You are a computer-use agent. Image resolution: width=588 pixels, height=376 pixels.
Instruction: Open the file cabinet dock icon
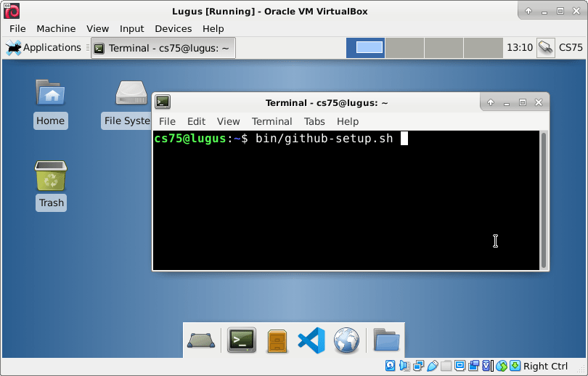click(x=277, y=340)
